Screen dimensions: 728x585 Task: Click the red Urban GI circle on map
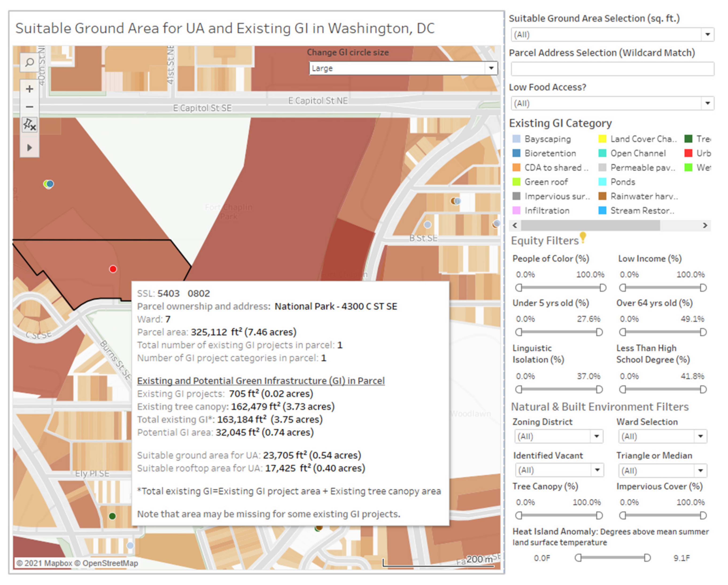pos(113,269)
